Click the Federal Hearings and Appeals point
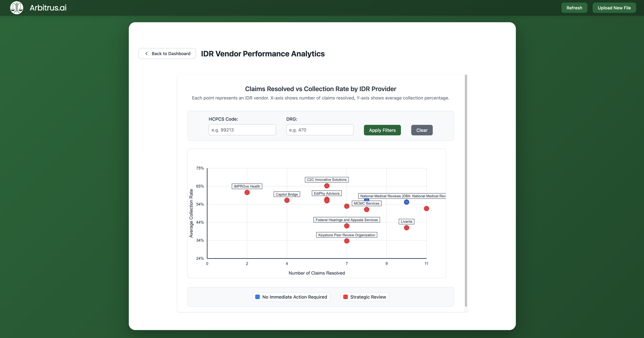The height and width of the screenshot is (338, 644). pyautogui.click(x=347, y=226)
